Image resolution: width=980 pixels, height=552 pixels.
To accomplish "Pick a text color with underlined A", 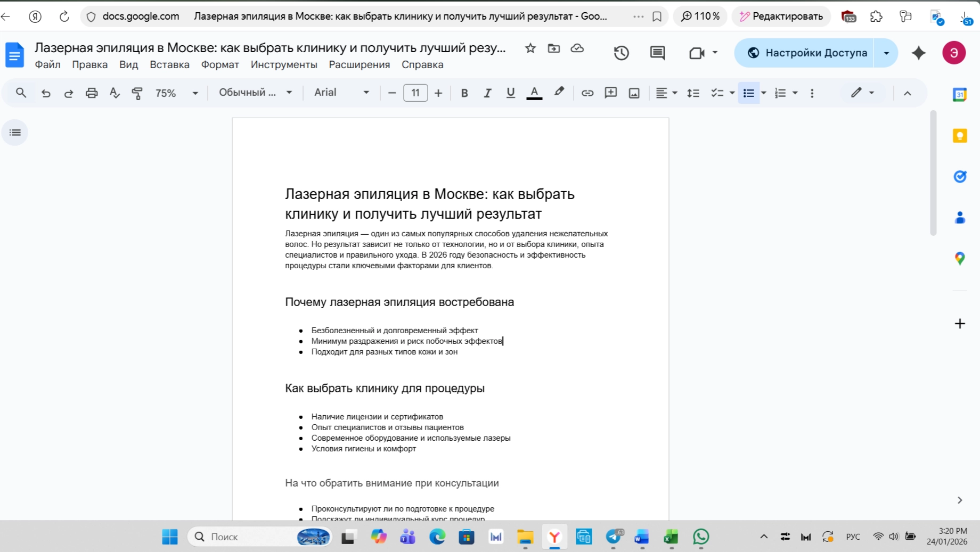I will click(534, 93).
